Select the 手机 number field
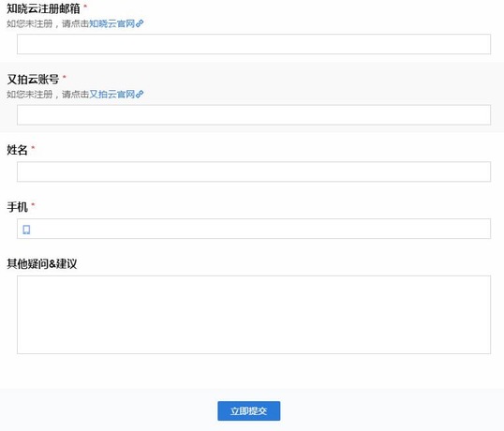504x431 pixels. [x=254, y=229]
